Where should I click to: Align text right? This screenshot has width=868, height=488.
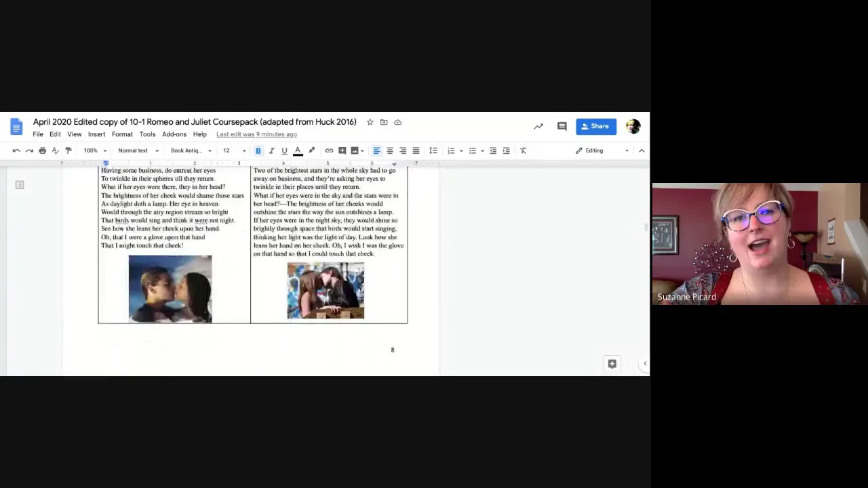point(403,150)
